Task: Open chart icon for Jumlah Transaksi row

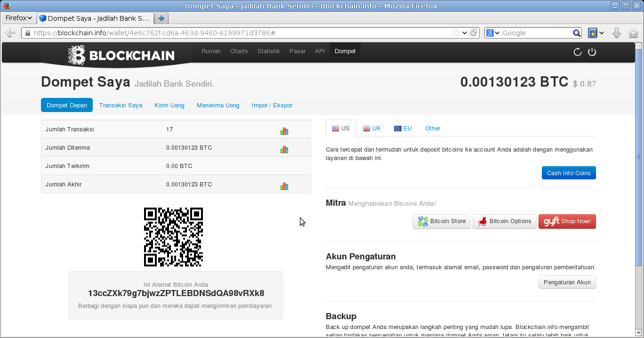Action: [x=284, y=131]
